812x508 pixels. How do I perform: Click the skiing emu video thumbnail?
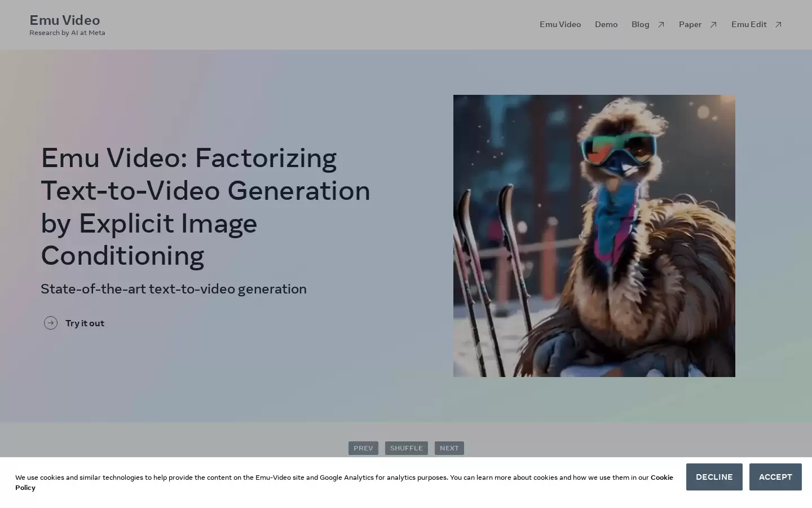pyautogui.click(x=594, y=236)
